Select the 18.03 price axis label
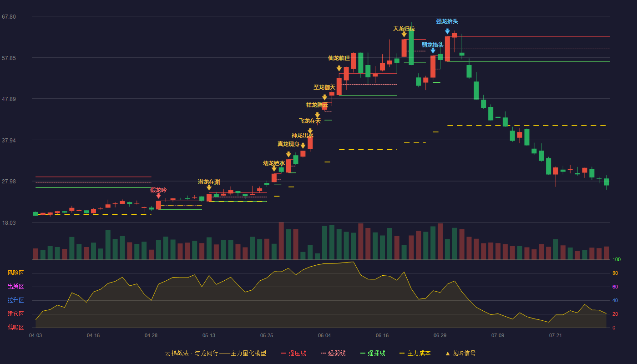This screenshot has height=364, width=637. coord(9,223)
